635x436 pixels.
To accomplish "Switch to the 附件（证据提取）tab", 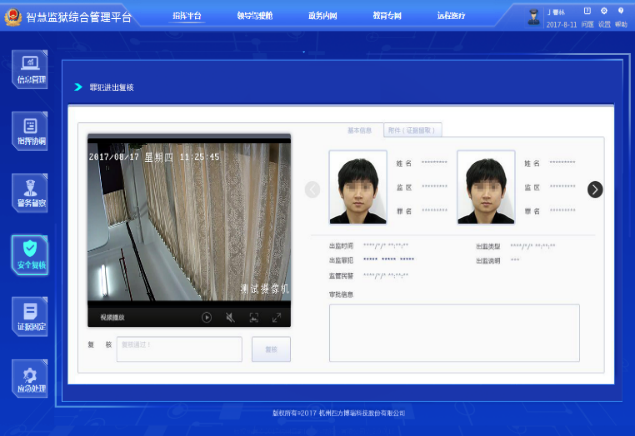I will click(412, 130).
